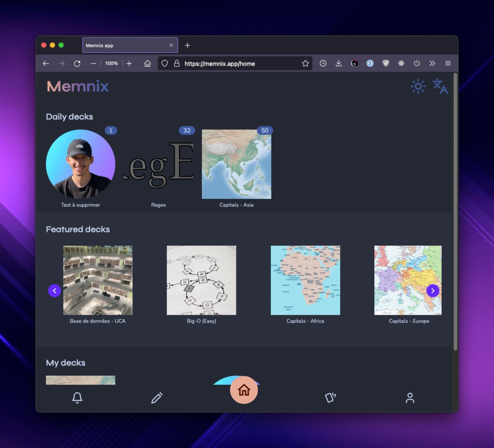Viewport: 494px width, 448px height.
Task: Click the Featured decks heading
Action: click(78, 229)
